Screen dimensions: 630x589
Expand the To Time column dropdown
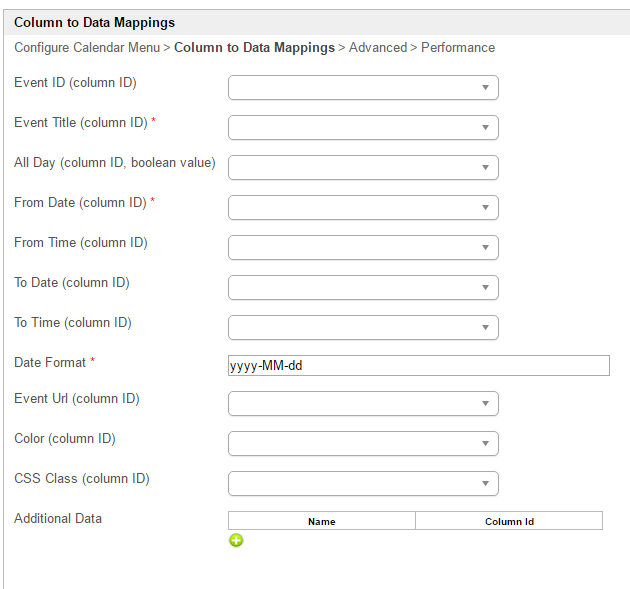363,328
